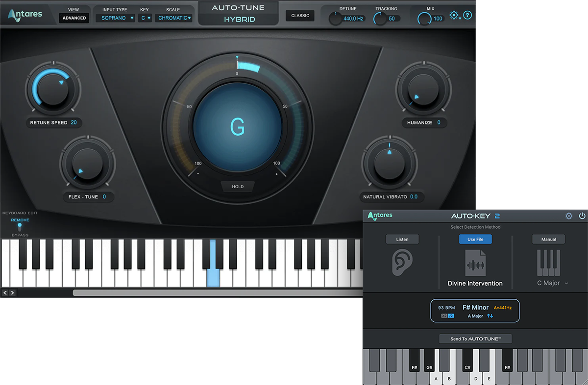Swap relative key with the arrows icon
The height and width of the screenshot is (385, 588).
coord(490,316)
